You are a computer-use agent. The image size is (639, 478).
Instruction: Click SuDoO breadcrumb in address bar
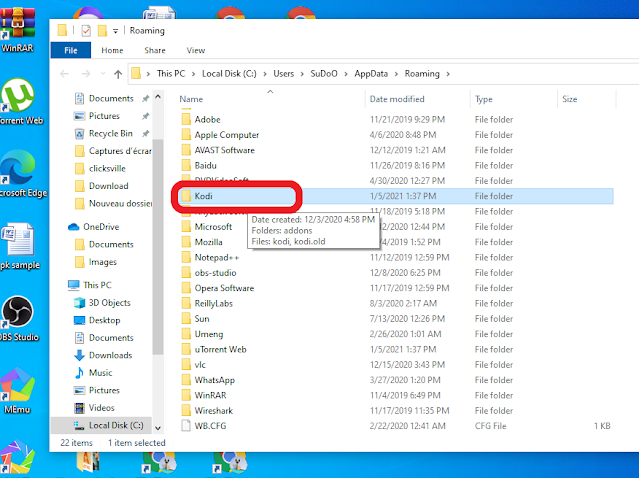tap(324, 74)
